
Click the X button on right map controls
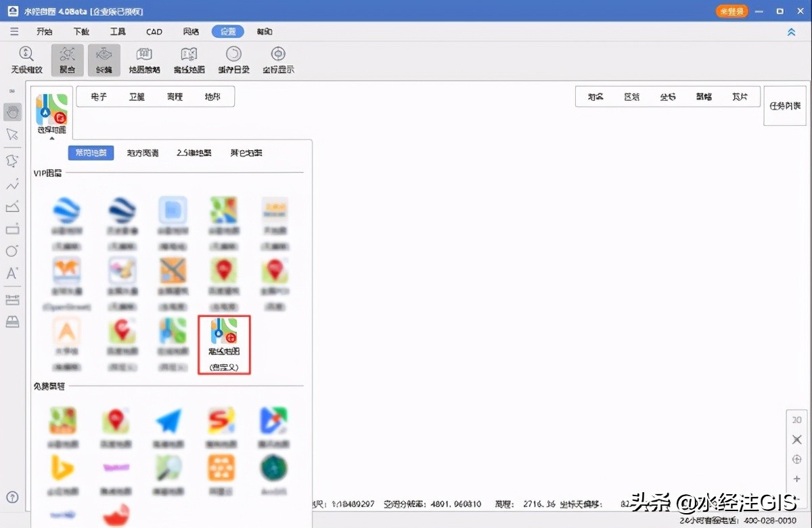point(796,439)
